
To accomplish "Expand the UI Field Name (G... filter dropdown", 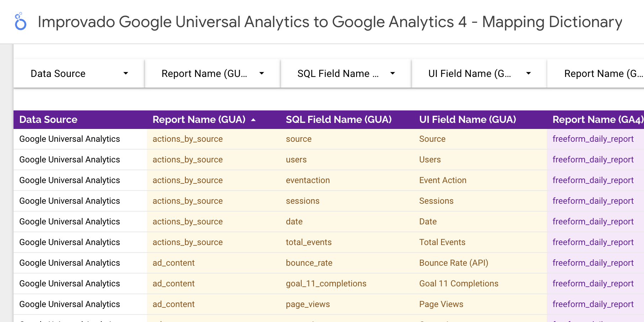I will 479,73.
